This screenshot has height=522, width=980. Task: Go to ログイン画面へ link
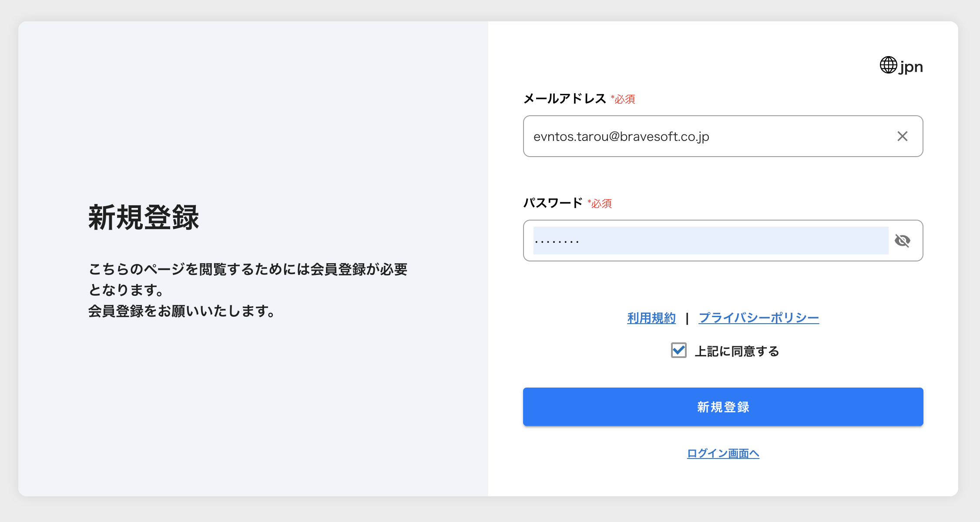click(x=723, y=453)
